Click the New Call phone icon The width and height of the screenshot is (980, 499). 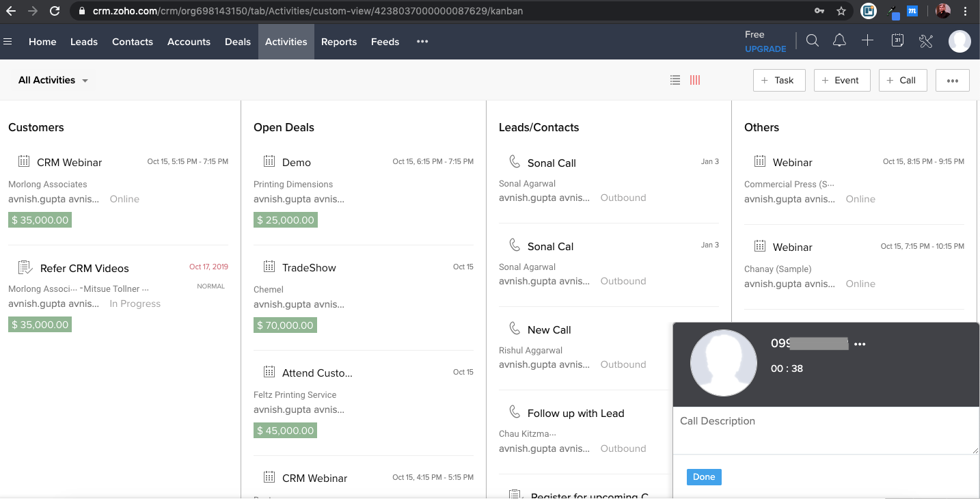pyautogui.click(x=515, y=329)
